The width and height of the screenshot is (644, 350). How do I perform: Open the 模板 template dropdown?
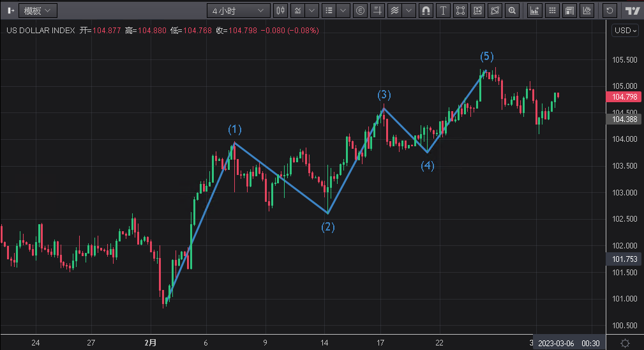click(38, 11)
